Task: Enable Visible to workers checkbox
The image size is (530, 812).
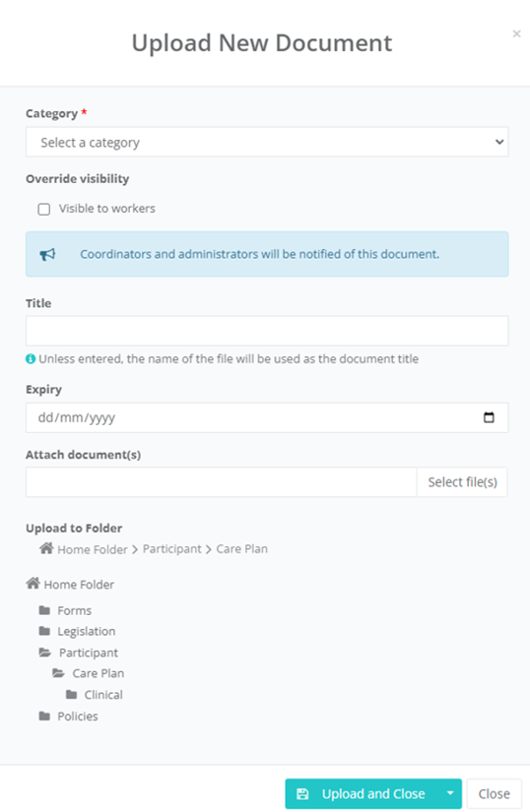Action: (44, 210)
